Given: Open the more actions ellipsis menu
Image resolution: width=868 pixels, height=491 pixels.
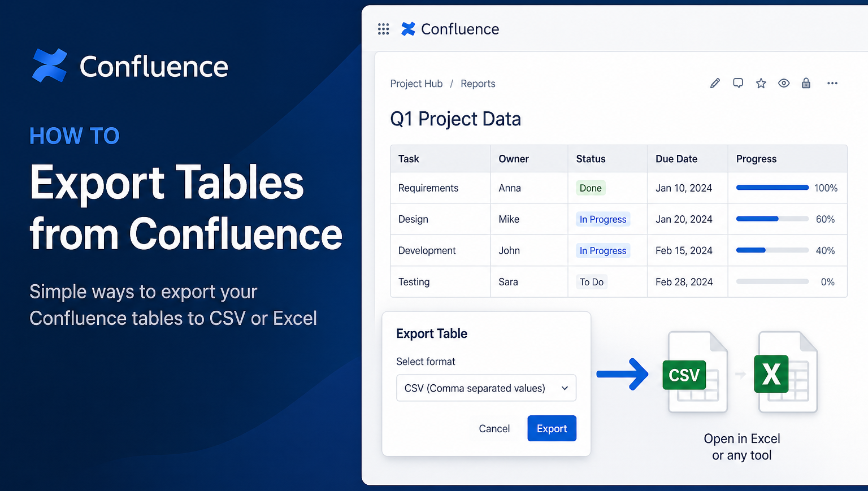Looking at the screenshot, I should click(x=832, y=84).
